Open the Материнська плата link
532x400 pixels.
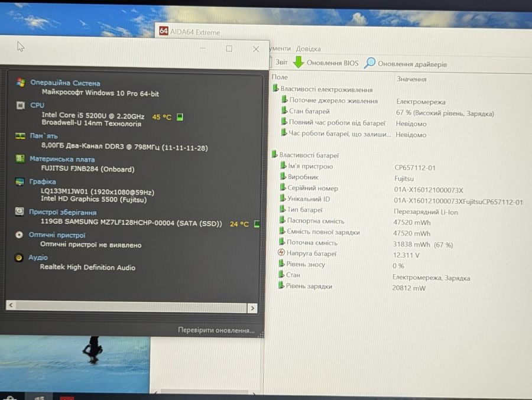[62, 159]
